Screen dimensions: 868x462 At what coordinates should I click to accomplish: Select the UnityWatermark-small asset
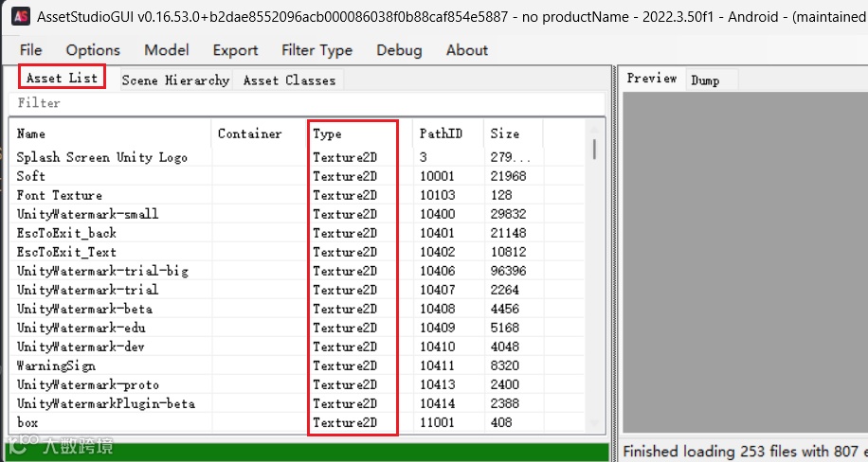tap(87, 214)
